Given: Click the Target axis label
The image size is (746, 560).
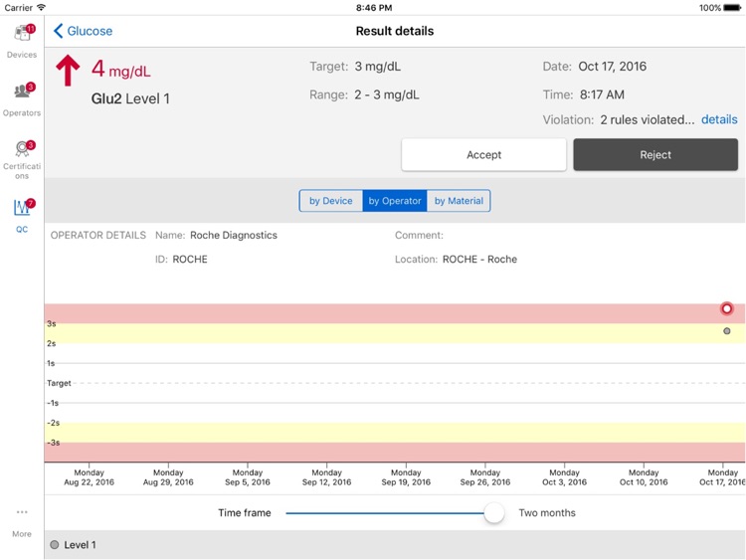Looking at the screenshot, I should pos(59,383).
